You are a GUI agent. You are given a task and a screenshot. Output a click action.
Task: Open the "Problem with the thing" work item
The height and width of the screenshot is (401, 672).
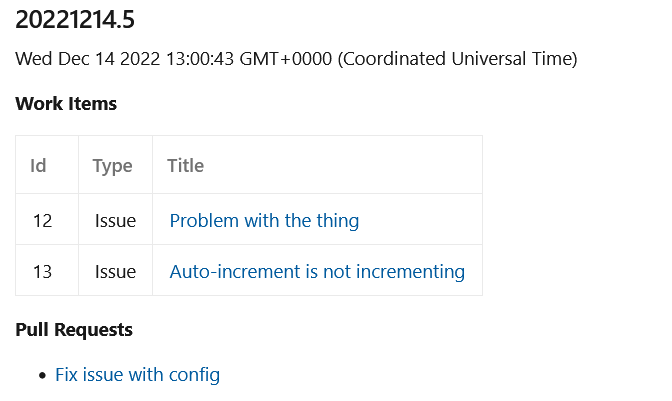coord(264,220)
